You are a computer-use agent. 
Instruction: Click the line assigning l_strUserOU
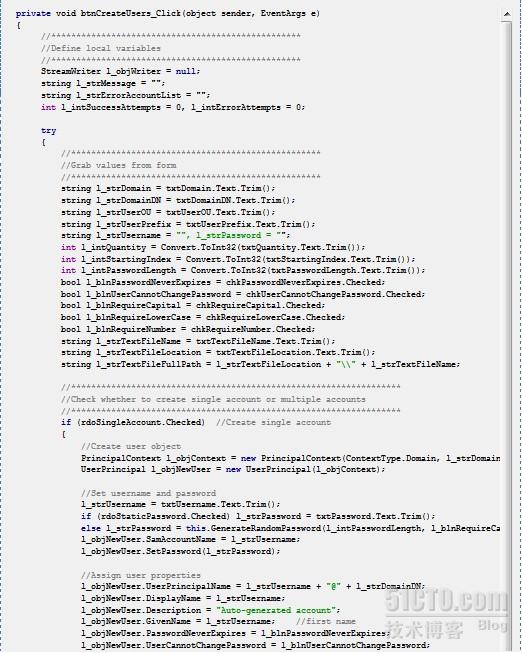[x=168, y=212]
